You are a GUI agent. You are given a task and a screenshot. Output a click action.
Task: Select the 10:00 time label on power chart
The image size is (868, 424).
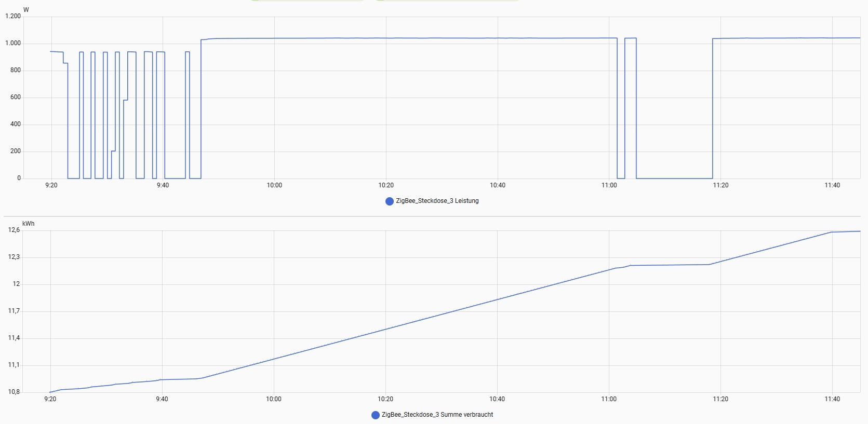[x=274, y=185]
